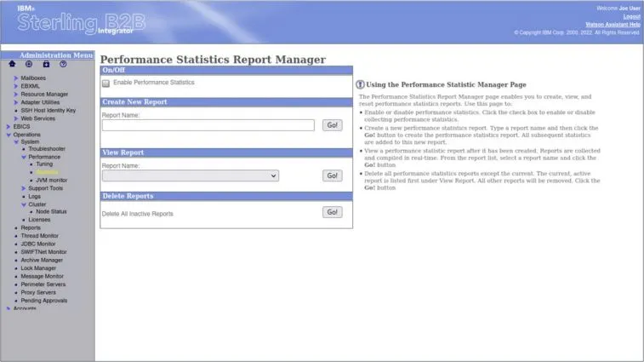Click the Sterling B2B Integrator logo
Image resolution: width=644 pixels, height=362 pixels.
(82, 22)
